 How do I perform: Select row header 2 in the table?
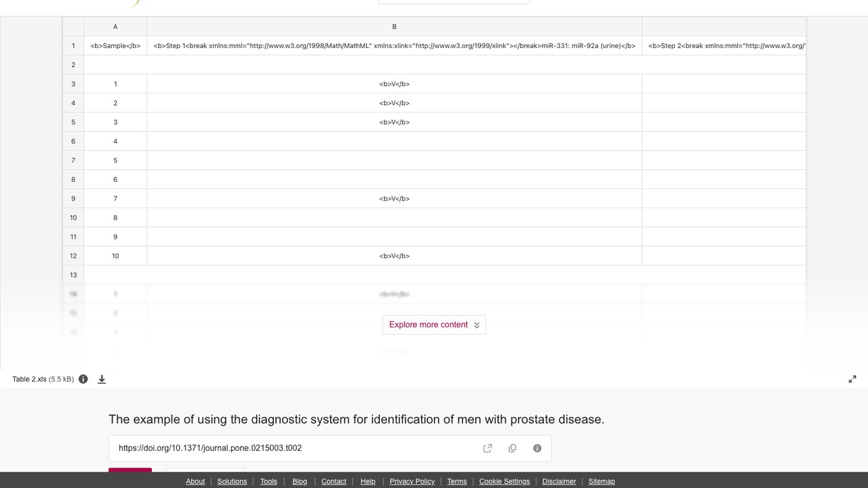[73, 65]
